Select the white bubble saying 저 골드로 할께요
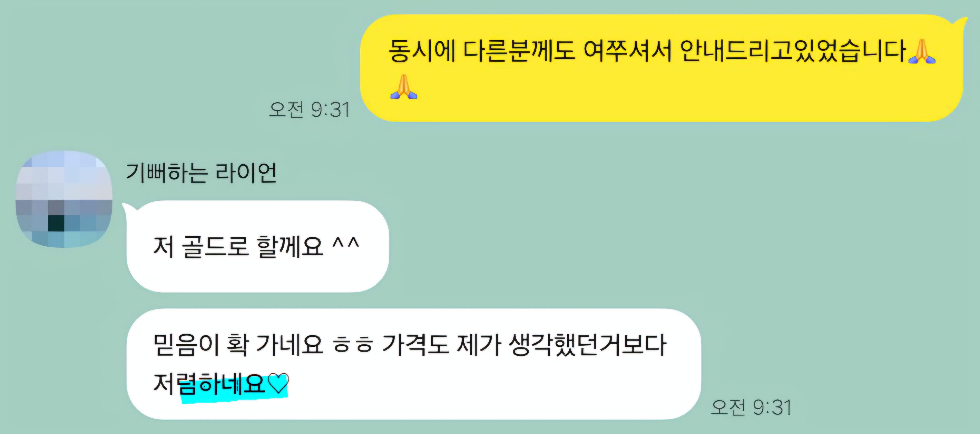Viewport: 980px width, 434px height. tap(257, 246)
